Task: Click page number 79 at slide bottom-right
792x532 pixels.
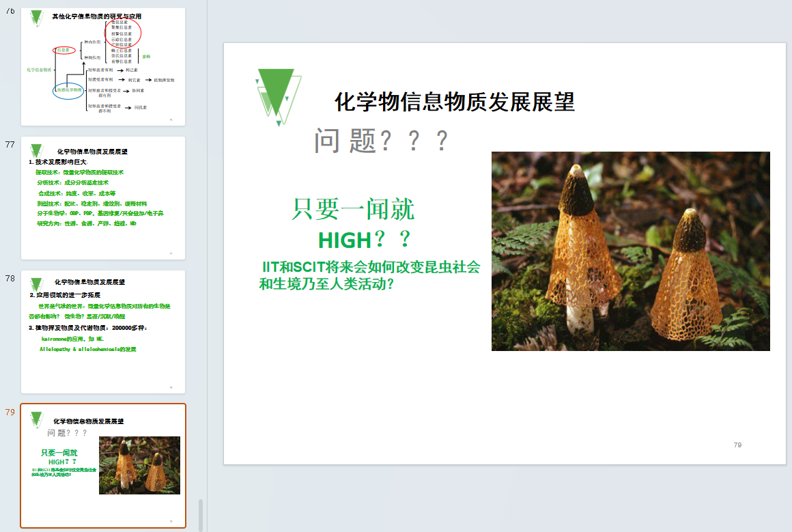Action: click(x=737, y=445)
